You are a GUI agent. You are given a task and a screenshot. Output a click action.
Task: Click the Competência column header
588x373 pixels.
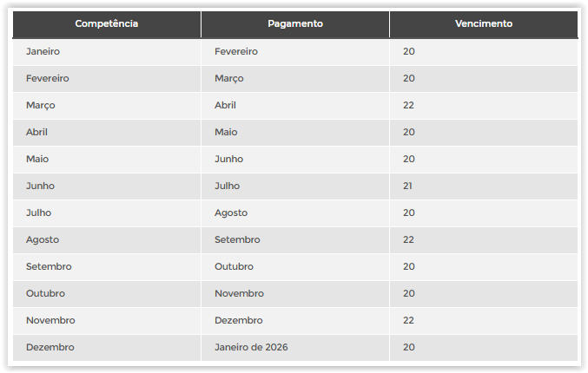click(106, 23)
